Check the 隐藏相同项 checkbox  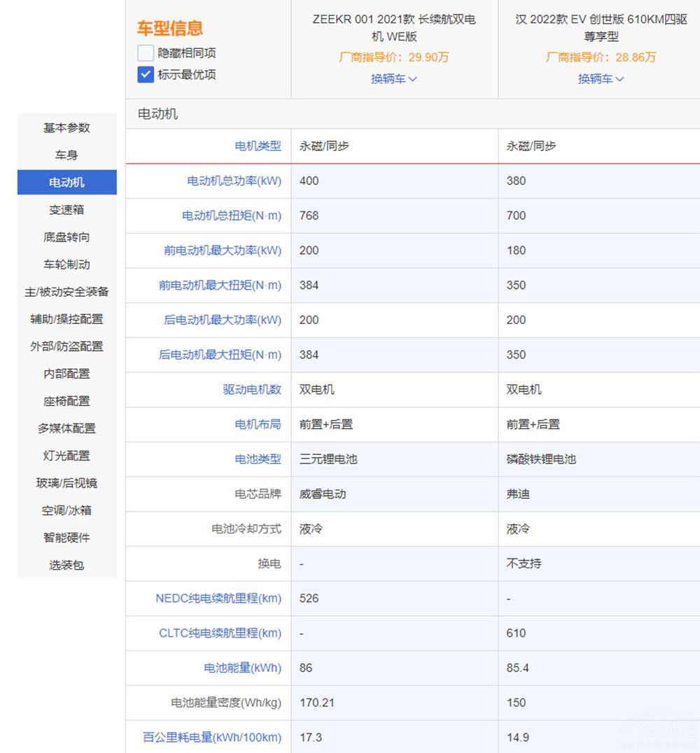coord(146,53)
